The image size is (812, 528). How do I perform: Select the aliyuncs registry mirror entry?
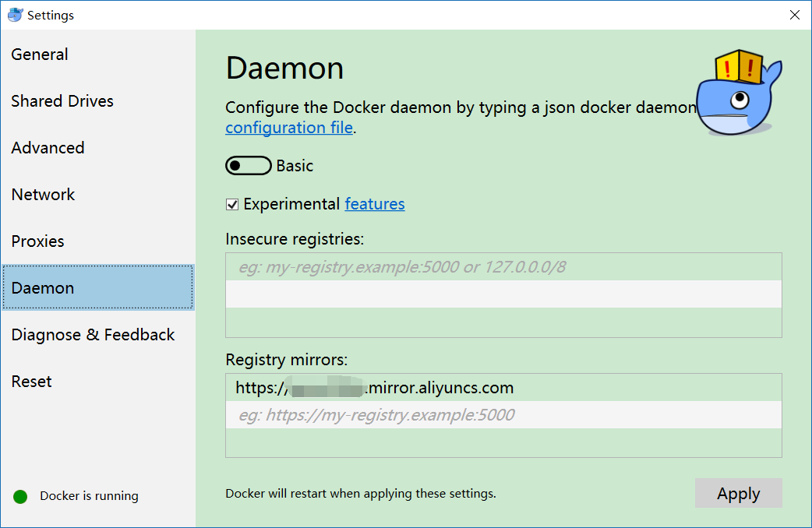coord(503,388)
